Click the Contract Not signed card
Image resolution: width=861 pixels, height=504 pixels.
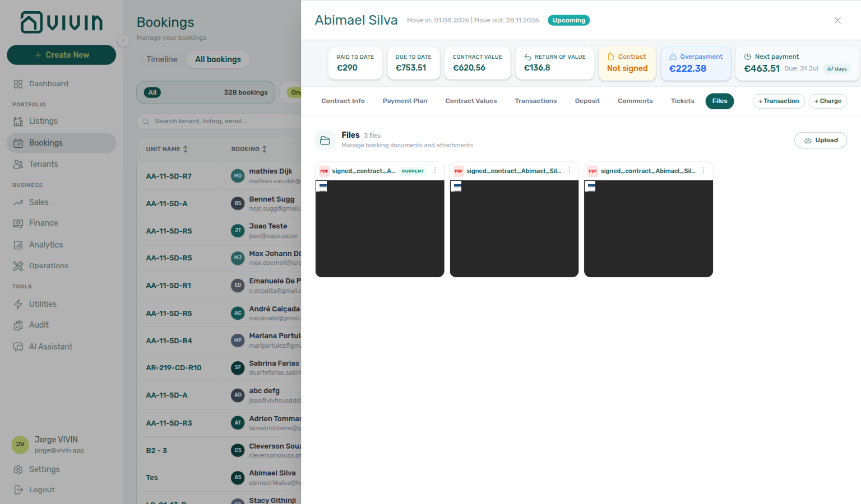pos(627,63)
